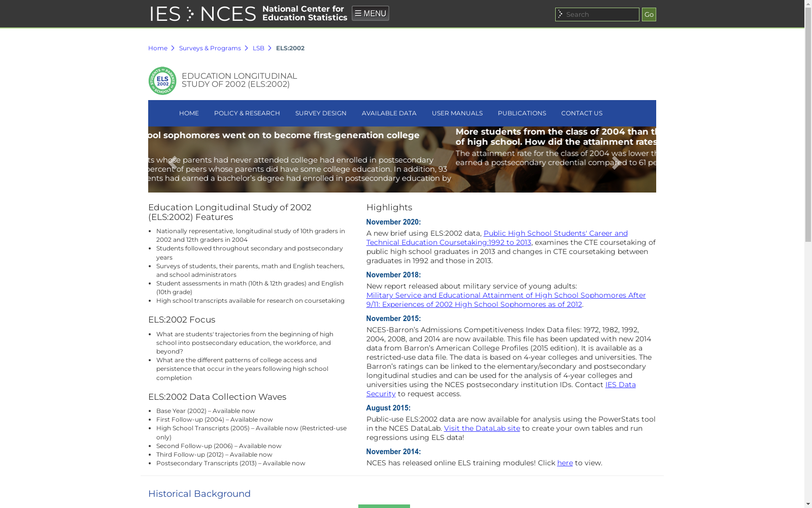The height and width of the screenshot is (508, 812).
Task: Click 'November 2015:' highlight heading
Action: (393, 319)
